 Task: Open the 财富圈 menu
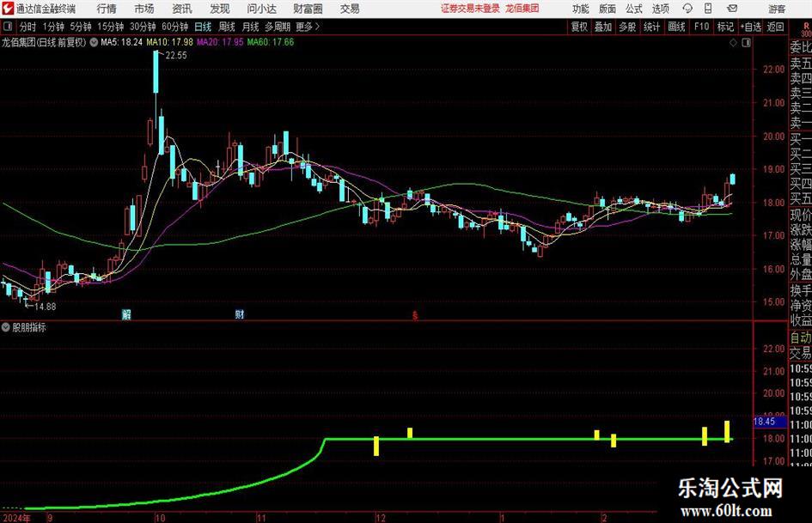pos(308,9)
